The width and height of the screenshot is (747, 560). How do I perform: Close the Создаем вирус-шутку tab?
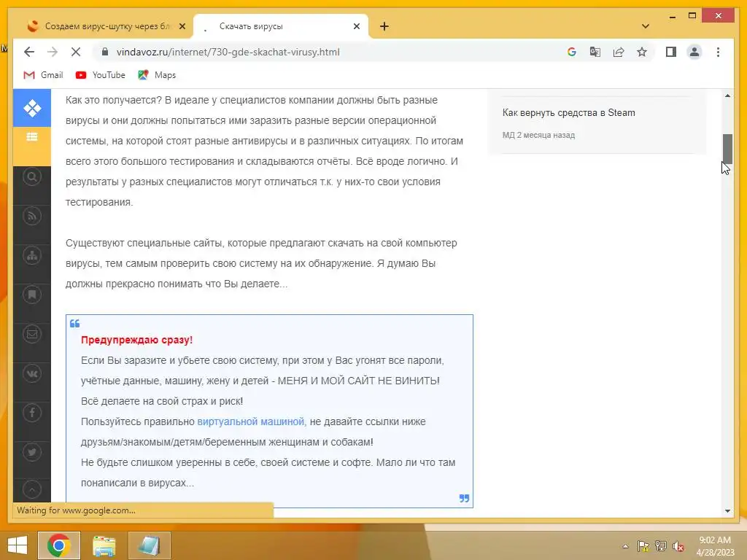tap(182, 26)
